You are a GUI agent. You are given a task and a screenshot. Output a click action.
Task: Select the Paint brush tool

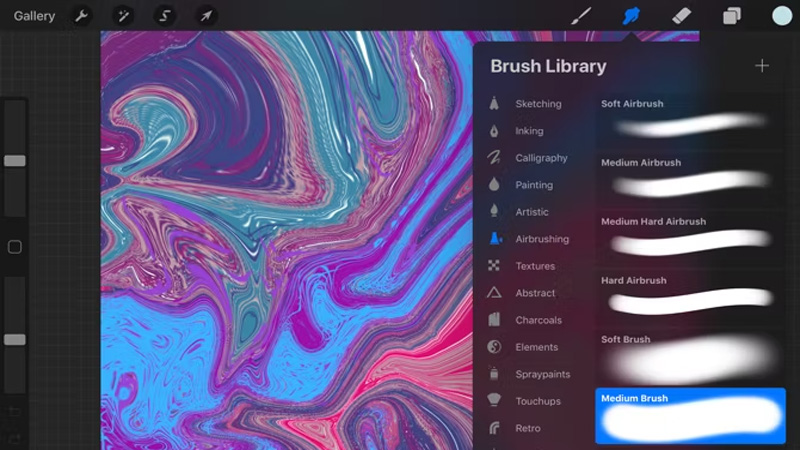pyautogui.click(x=581, y=16)
